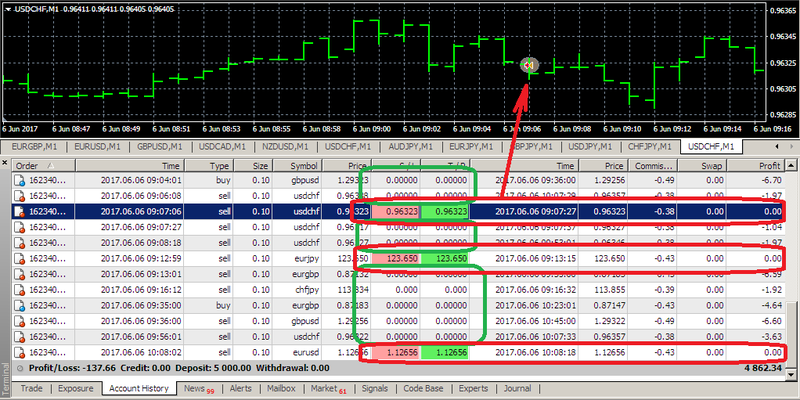The width and height of the screenshot is (800, 400).
Task: Click the 0.96345 price scale label
Action: pyautogui.click(x=783, y=36)
